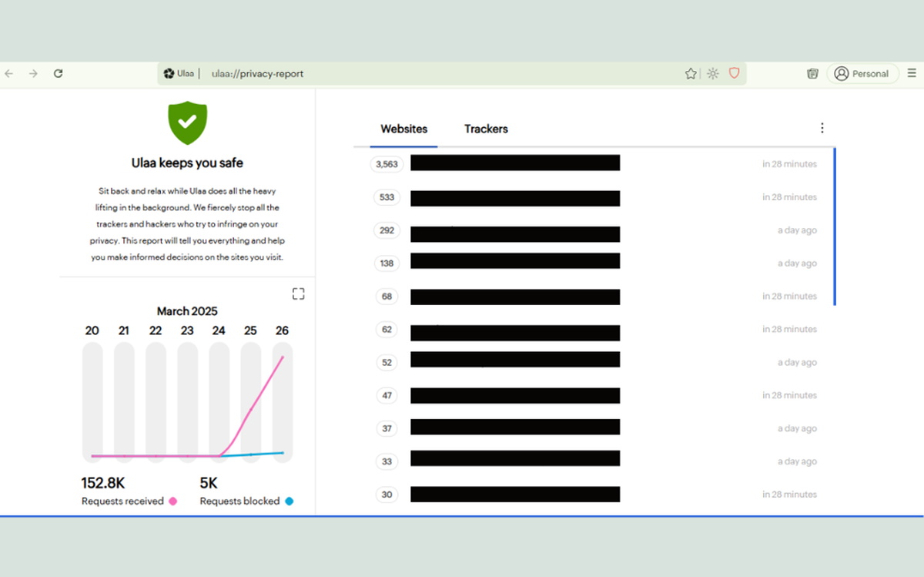Screen dimensions: 924x577
Task: Click the blue scrollbar of the websites list
Action: click(835, 226)
